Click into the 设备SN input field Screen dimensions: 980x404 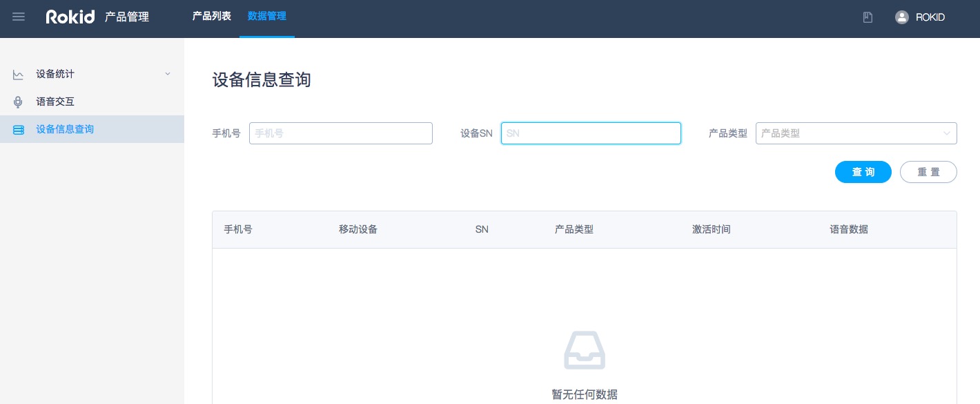[591, 133]
